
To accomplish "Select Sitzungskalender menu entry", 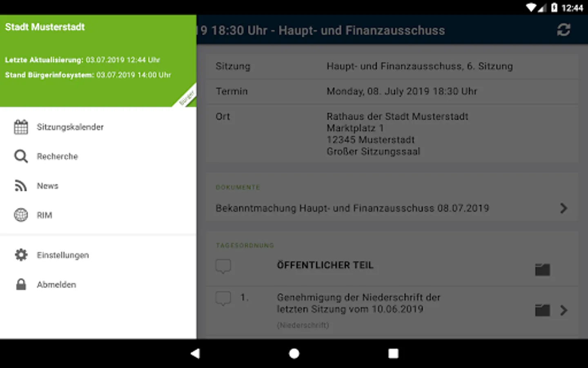I will [98, 127].
